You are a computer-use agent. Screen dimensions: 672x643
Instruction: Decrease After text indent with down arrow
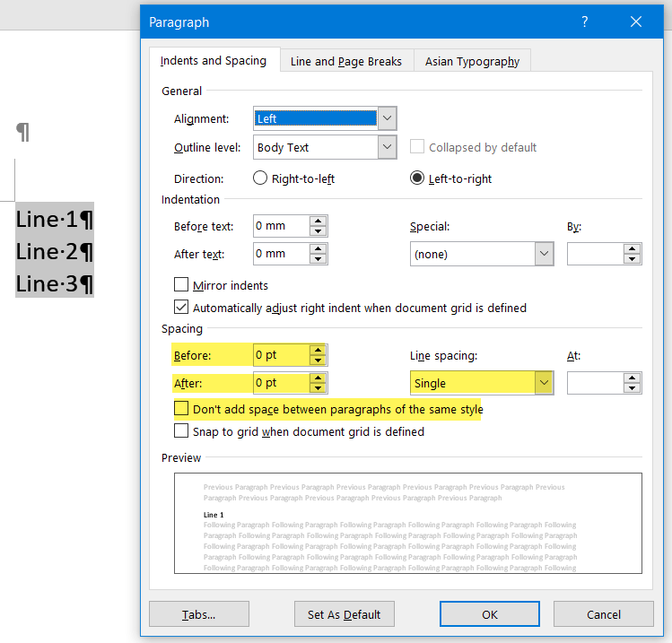(x=318, y=259)
